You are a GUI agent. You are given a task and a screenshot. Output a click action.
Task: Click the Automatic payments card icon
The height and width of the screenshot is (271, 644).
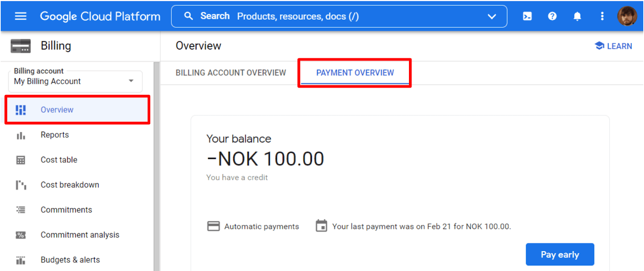pyautogui.click(x=213, y=226)
